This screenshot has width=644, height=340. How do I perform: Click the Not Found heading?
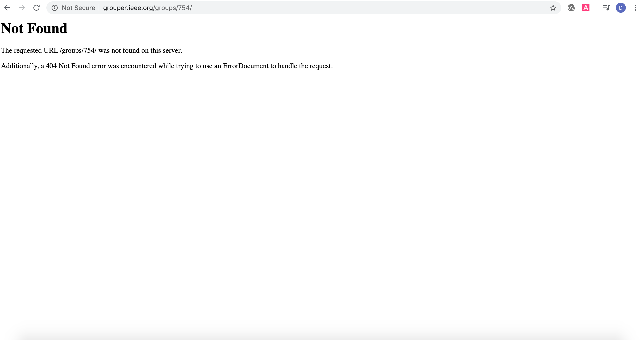click(34, 28)
